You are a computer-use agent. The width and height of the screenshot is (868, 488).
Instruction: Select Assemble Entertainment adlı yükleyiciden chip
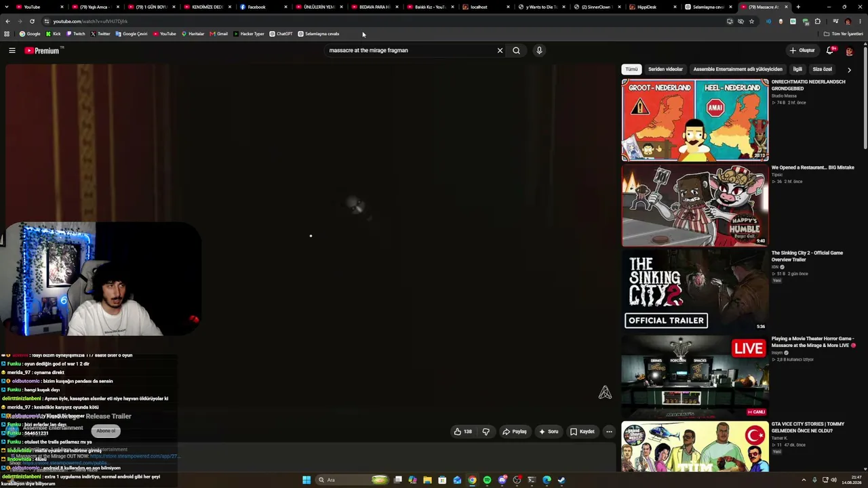tap(738, 69)
